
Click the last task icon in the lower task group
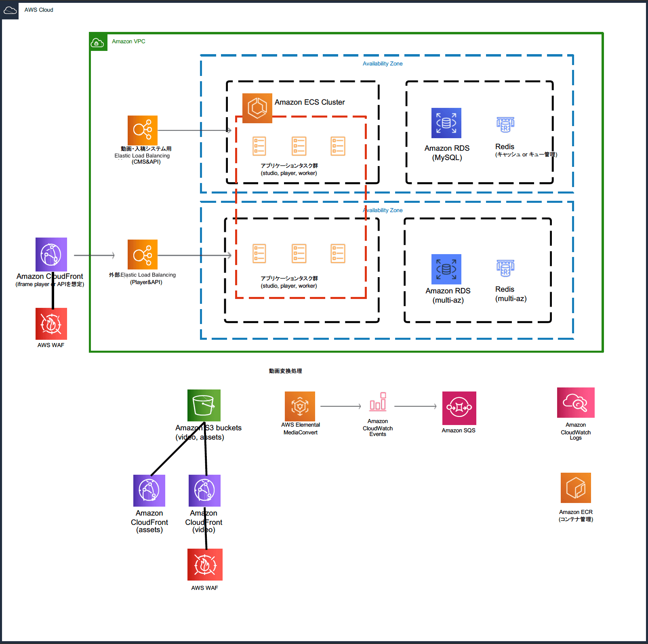(x=338, y=254)
